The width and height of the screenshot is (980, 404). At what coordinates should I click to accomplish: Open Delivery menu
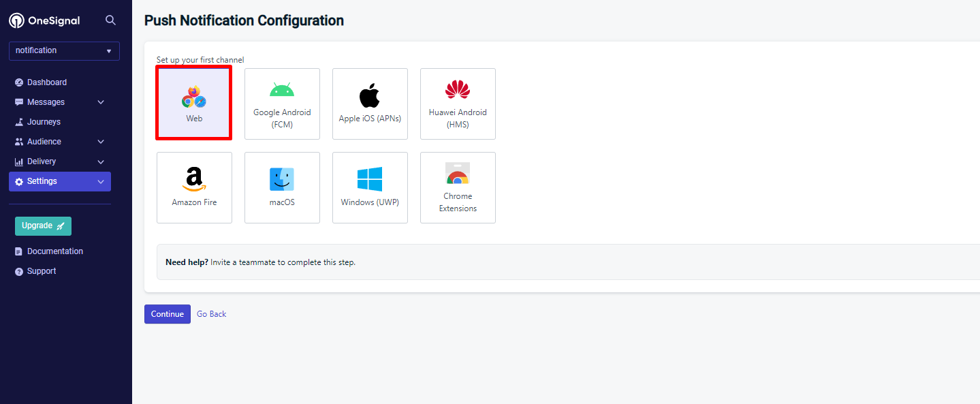click(x=42, y=161)
